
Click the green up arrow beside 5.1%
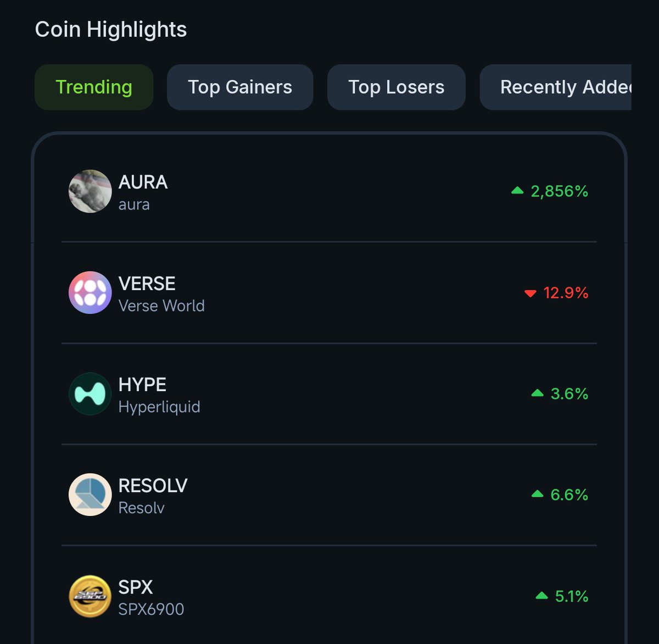(x=541, y=595)
